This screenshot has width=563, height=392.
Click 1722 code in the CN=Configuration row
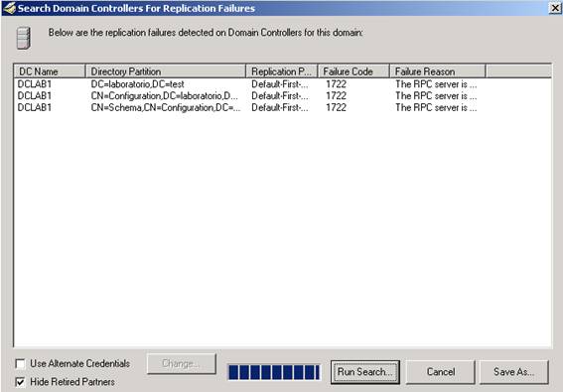point(336,96)
